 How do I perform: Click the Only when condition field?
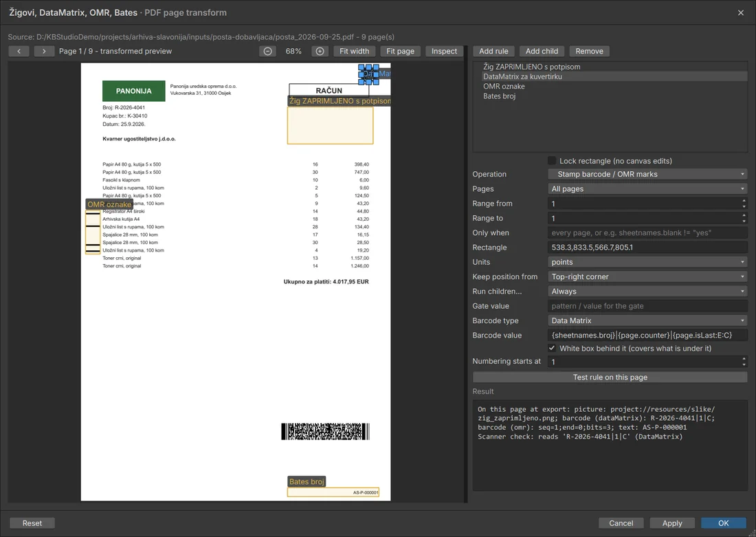click(647, 232)
